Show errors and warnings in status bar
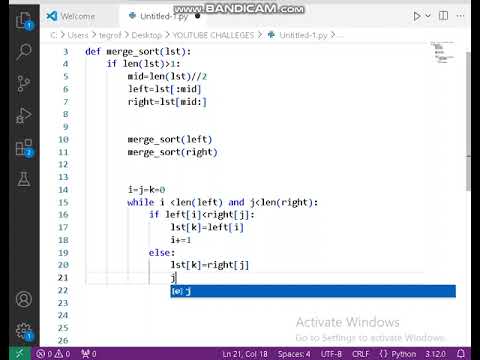Viewport: 480px width, 360px height. (53, 354)
